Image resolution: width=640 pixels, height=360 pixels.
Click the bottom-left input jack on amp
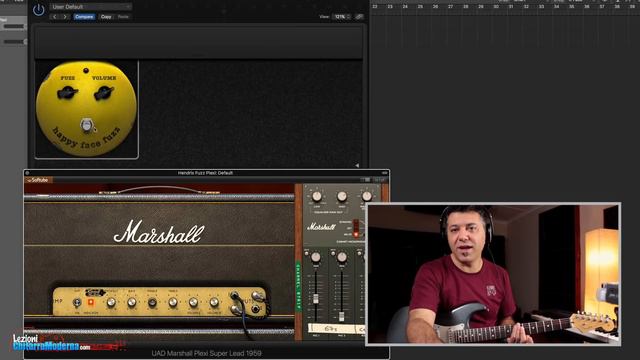[x=235, y=310]
